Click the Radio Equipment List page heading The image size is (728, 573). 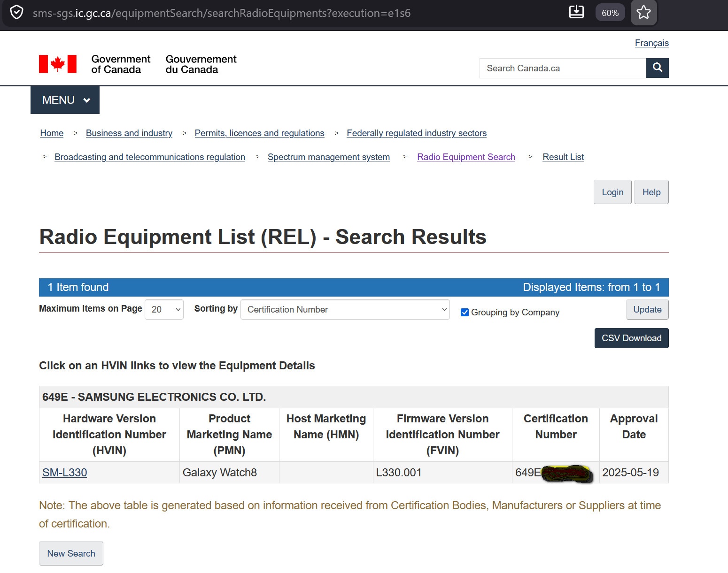tap(263, 237)
